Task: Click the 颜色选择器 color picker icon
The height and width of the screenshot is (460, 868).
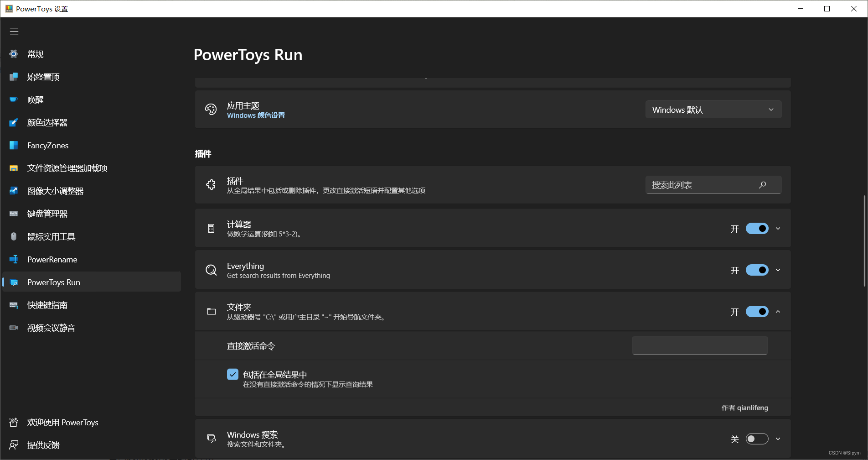Action: (14, 122)
